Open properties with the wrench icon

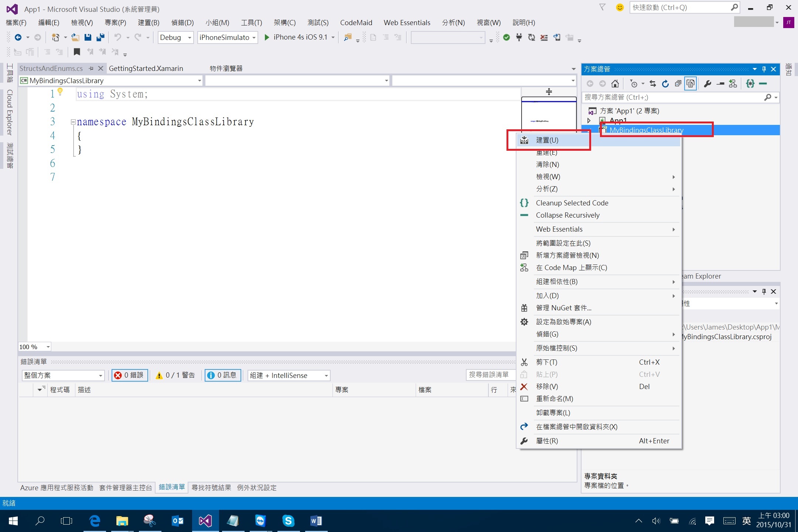pos(707,84)
